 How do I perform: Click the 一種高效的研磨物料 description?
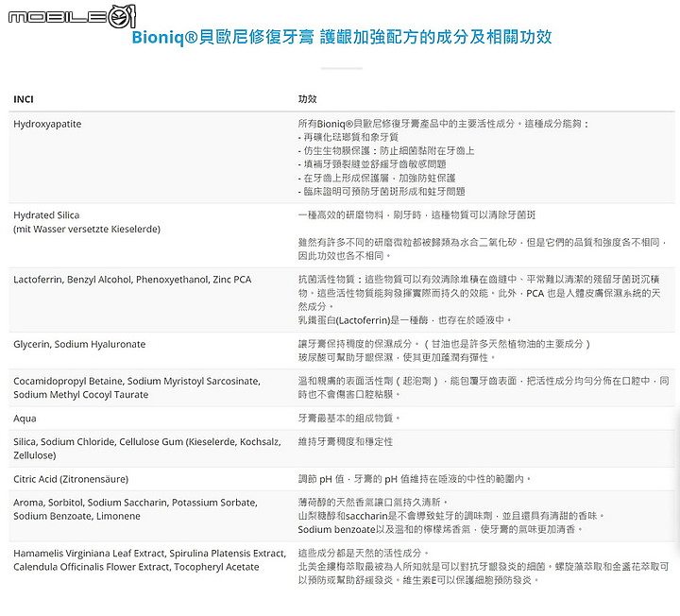pyautogui.click(x=416, y=215)
